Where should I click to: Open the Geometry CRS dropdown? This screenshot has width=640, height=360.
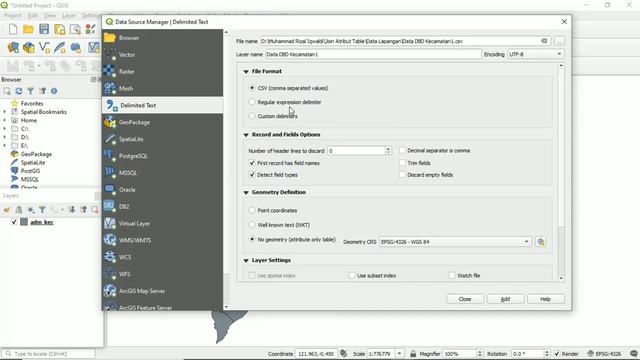[x=455, y=242]
